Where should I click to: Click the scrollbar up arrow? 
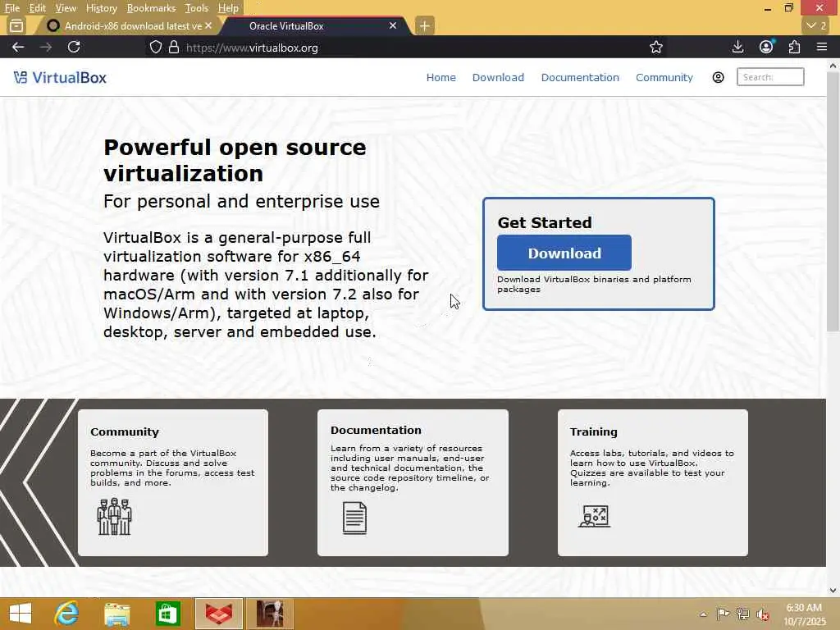click(x=833, y=66)
